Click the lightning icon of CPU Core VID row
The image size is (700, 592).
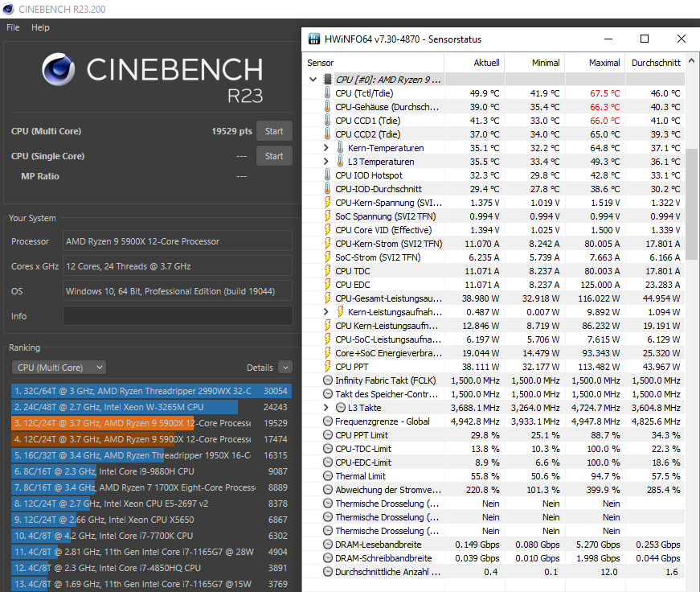(328, 230)
